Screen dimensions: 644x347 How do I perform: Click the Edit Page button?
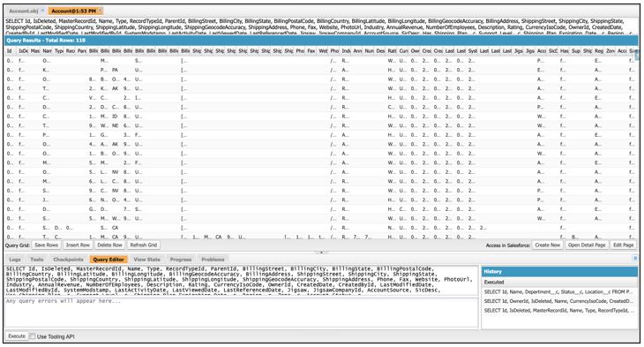point(623,245)
